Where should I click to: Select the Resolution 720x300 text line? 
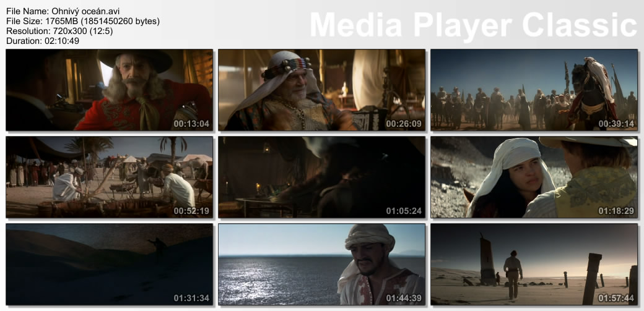[x=59, y=31]
